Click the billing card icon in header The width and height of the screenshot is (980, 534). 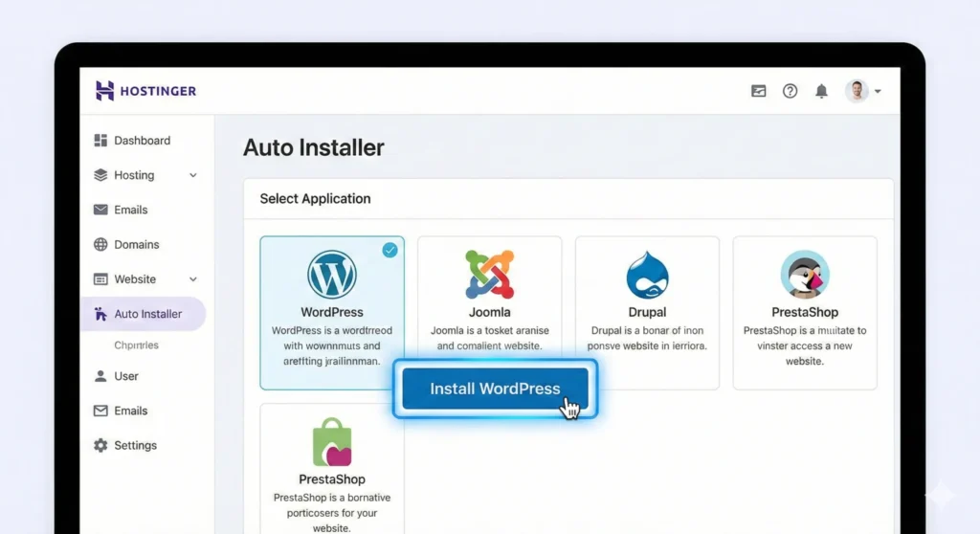[x=759, y=91]
